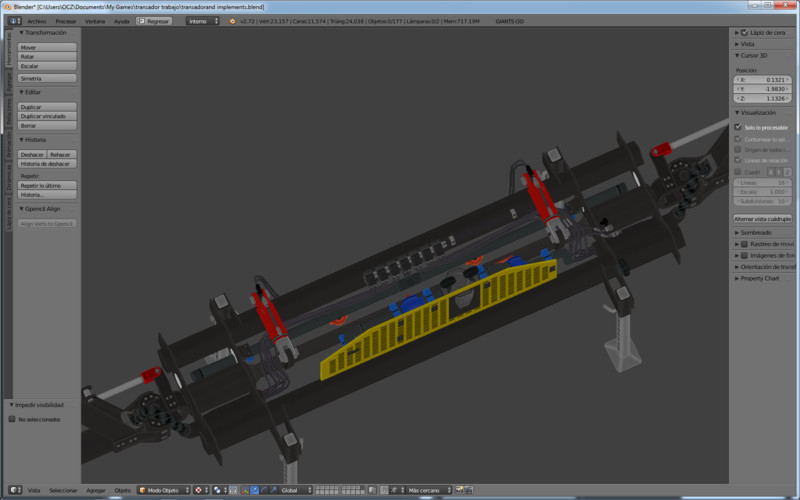Image resolution: width=800 pixels, height=500 pixels.
Task: Click the cursor X position field
Action: [762, 79]
